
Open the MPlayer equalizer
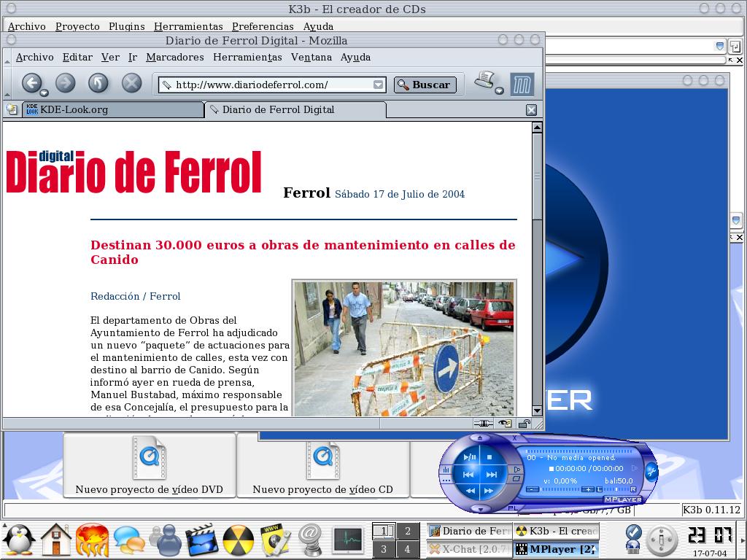446,470
